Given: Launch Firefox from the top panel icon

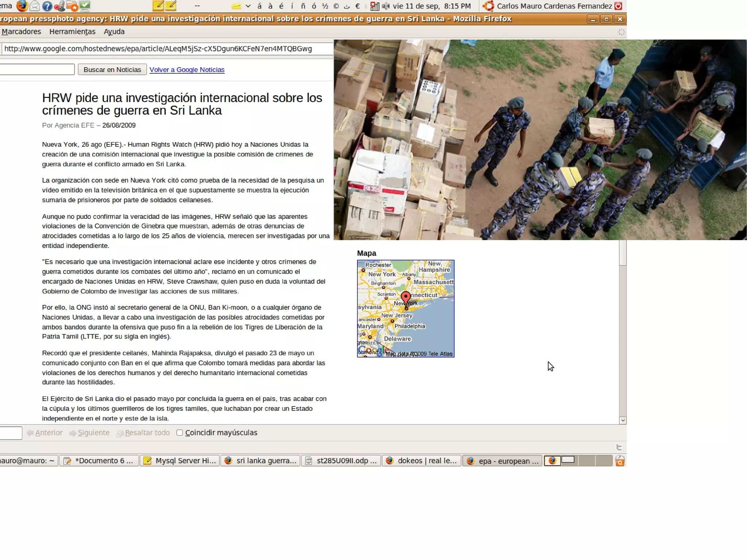Looking at the screenshot, I should [x=22, y=6].
